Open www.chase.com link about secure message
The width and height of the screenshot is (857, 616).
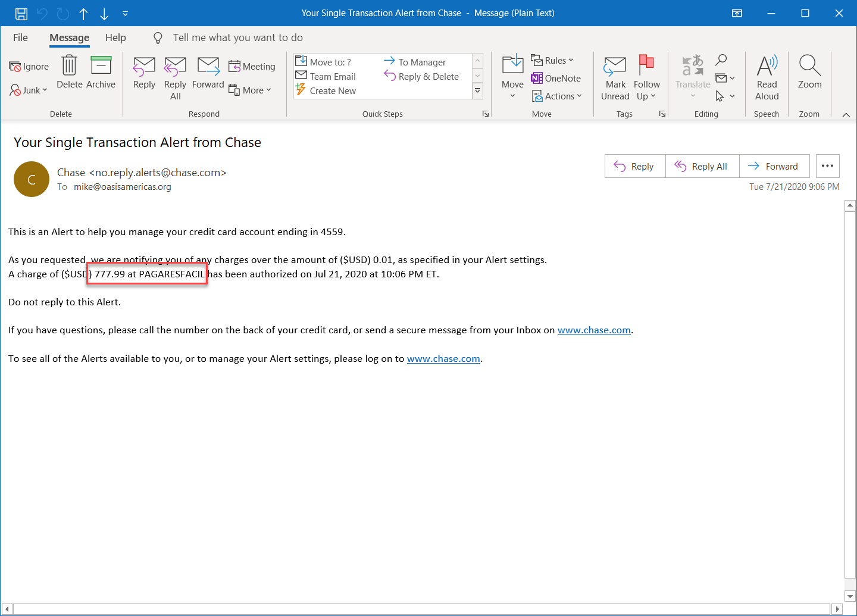(x=594, y=330)
